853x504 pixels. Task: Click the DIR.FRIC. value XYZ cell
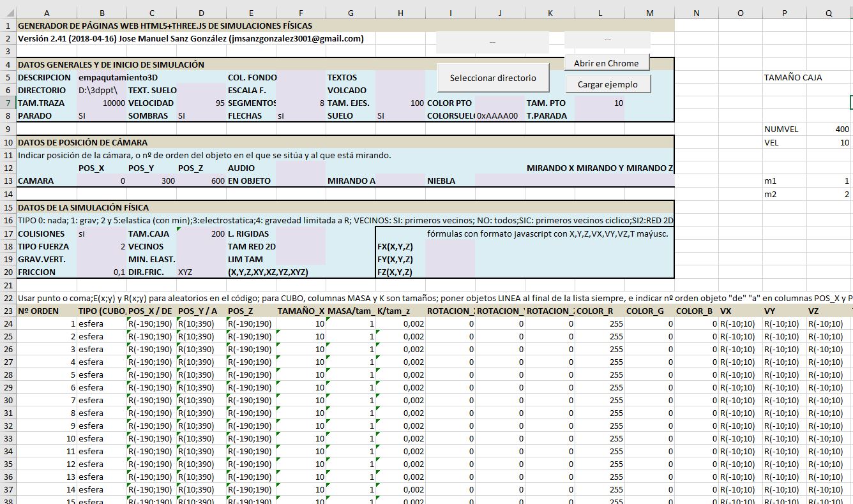click(x=201, y=272)
